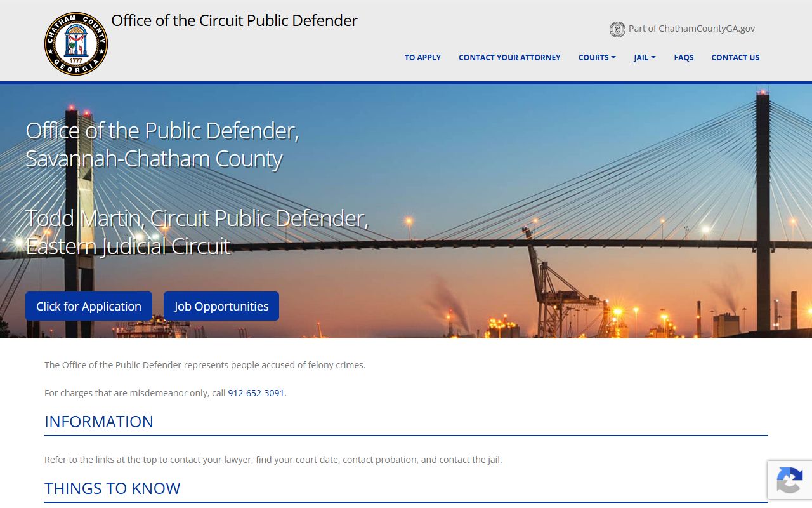Expand the Courts dropdown menu
Viewport: 812px width, 508px height.
click(597, 57)
